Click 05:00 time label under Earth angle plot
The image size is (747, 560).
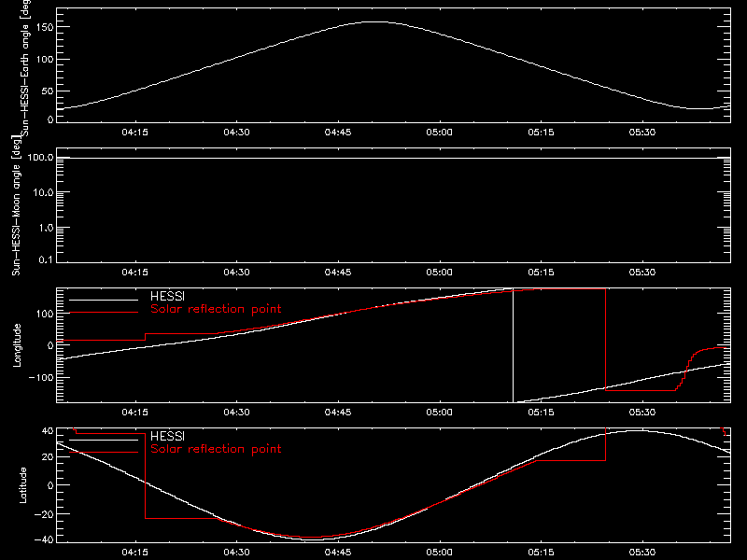(439, 132)
